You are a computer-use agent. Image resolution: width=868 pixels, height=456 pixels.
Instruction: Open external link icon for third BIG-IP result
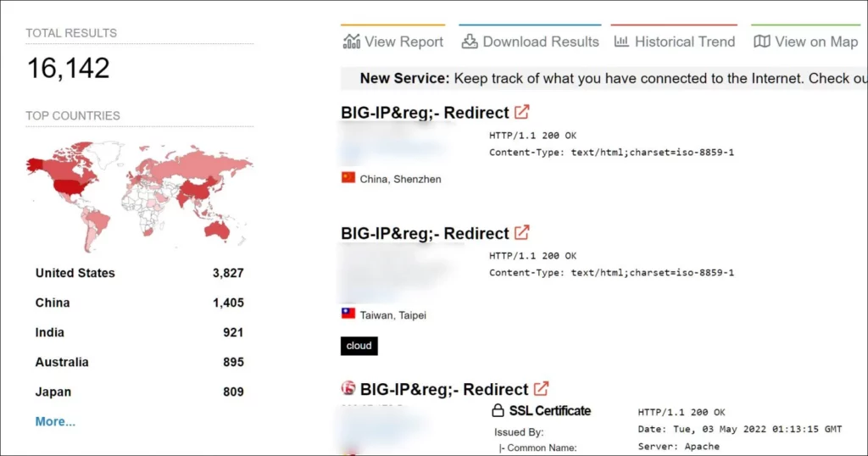tap(541, 388)
